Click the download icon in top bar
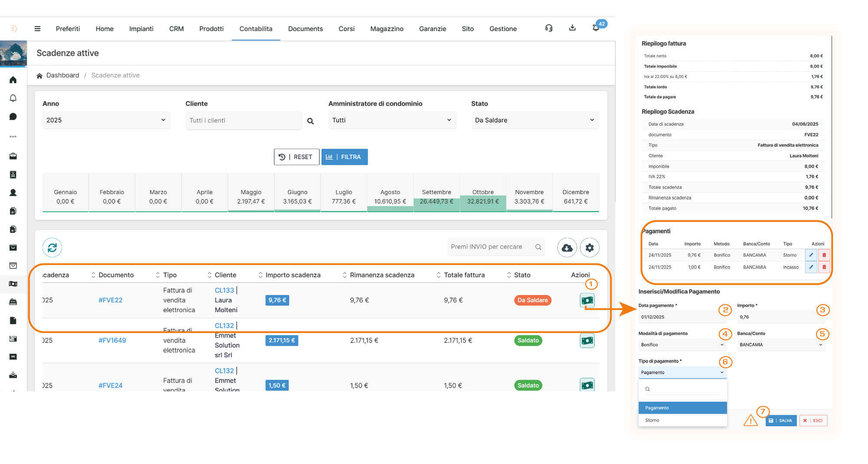Viewport: 868px width, 464px height. point(572,28)
